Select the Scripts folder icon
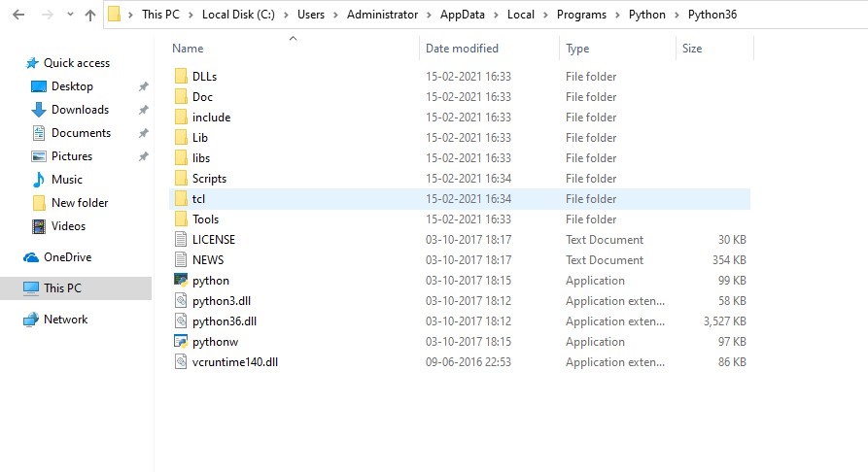The height and width of the screenshot is (472, 868). (x=181, y=178)
